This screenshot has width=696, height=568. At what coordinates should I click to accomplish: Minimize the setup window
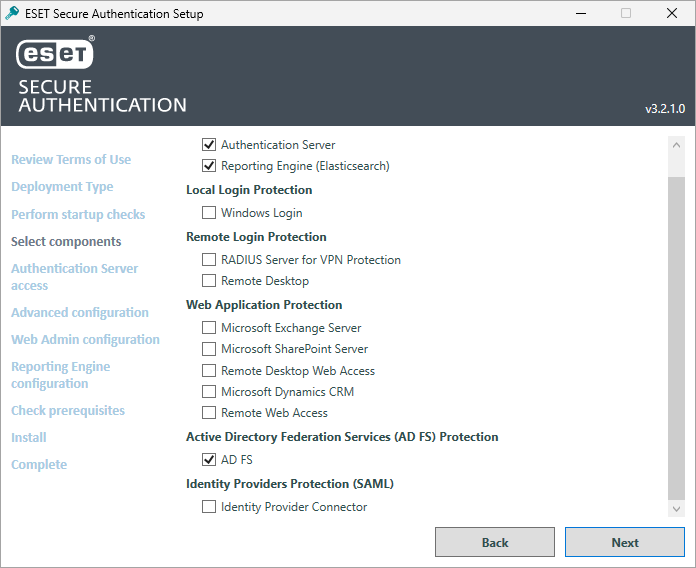(581, 13)
